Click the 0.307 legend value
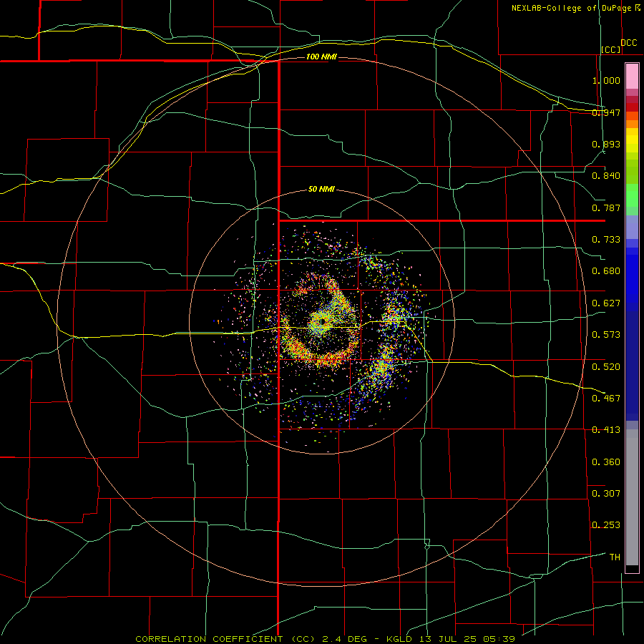 pos(606,494)
